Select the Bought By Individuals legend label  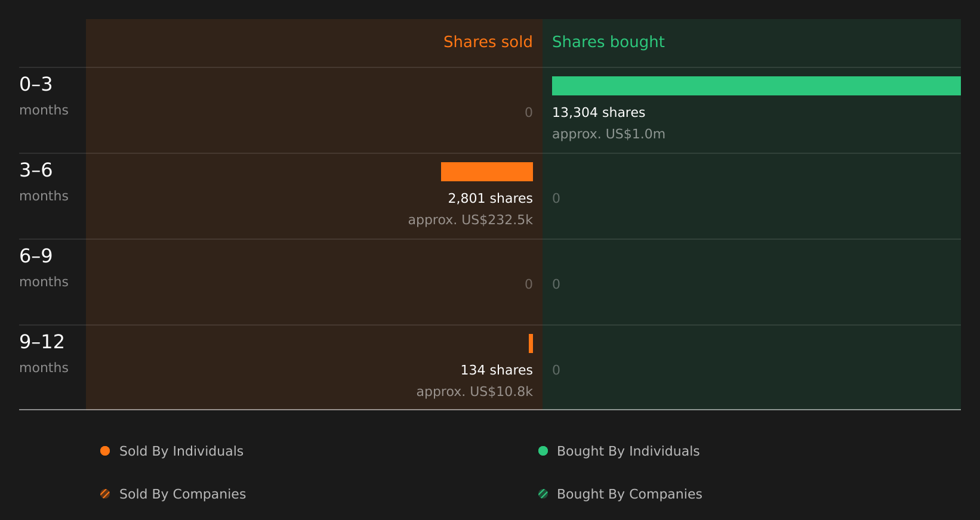pyautogui.click(x=628, y=451)
